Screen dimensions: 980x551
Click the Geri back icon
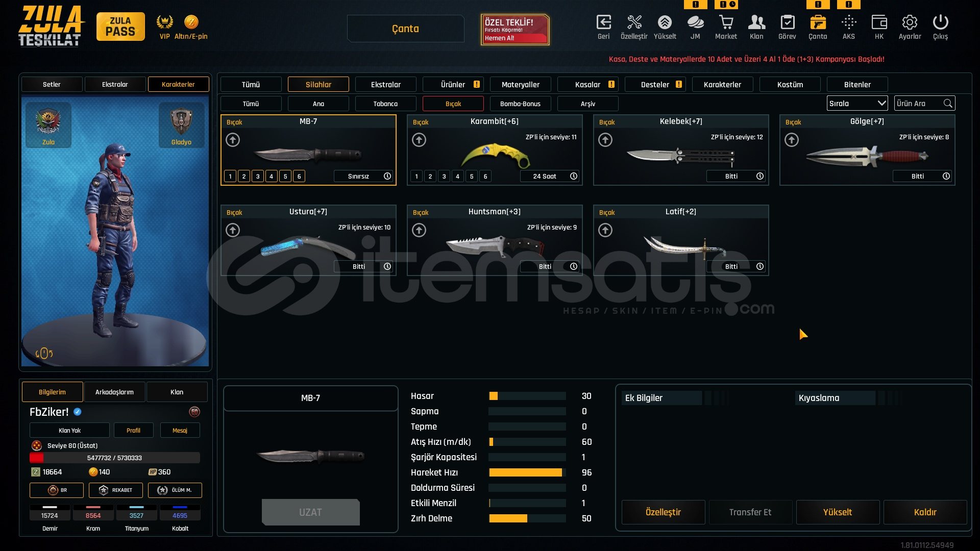point(603,23)
